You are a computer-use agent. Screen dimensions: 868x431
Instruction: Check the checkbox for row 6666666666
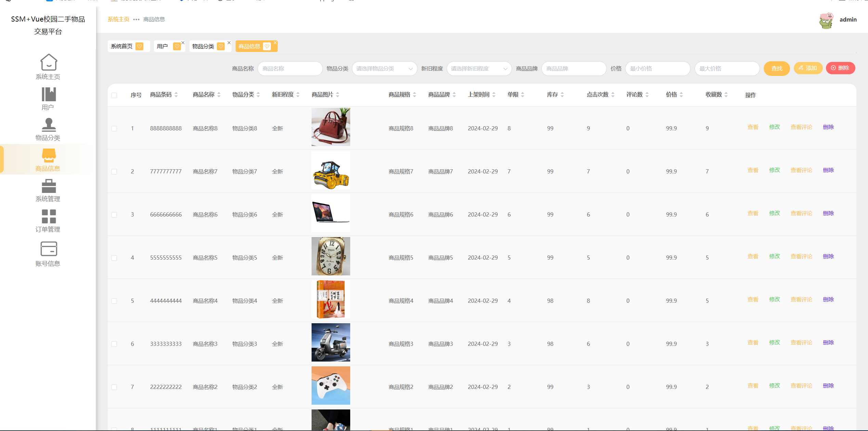[x=114, y=215]
